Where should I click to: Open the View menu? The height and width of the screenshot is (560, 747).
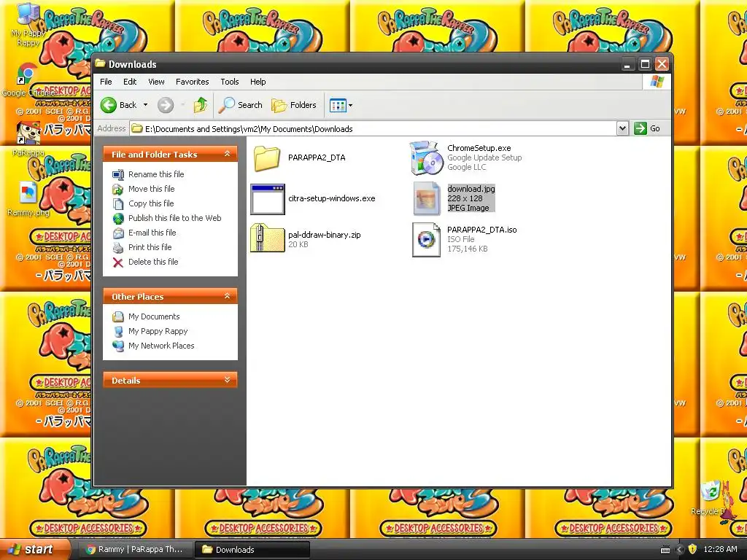tap(156, 82)
